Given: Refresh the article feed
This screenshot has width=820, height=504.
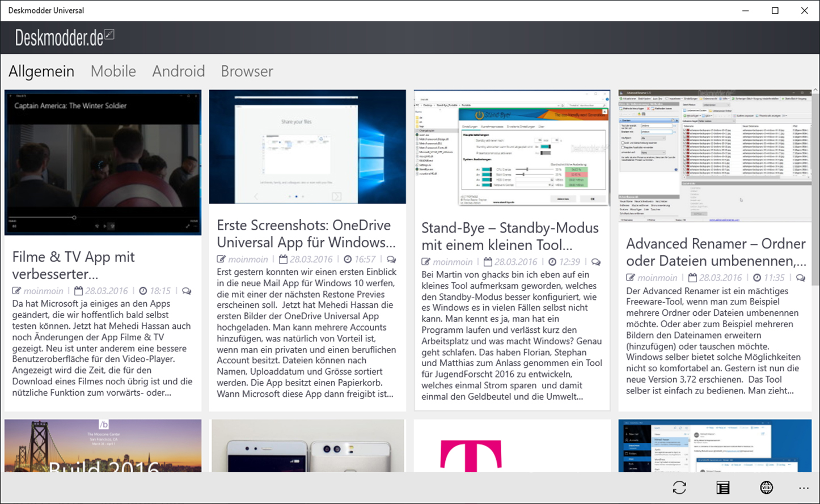Looking at the screenshot, I should click(x=679, y=488).
